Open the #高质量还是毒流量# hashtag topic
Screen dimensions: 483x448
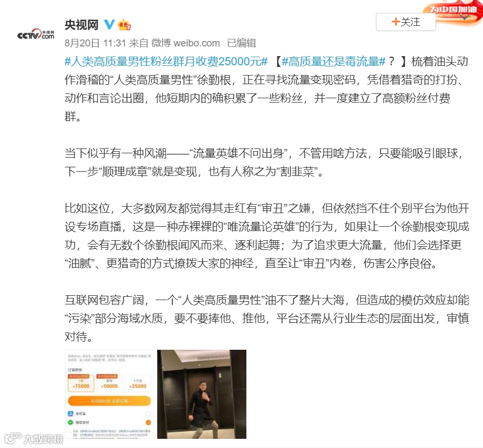pyautogui.click(x=333, y=62)
